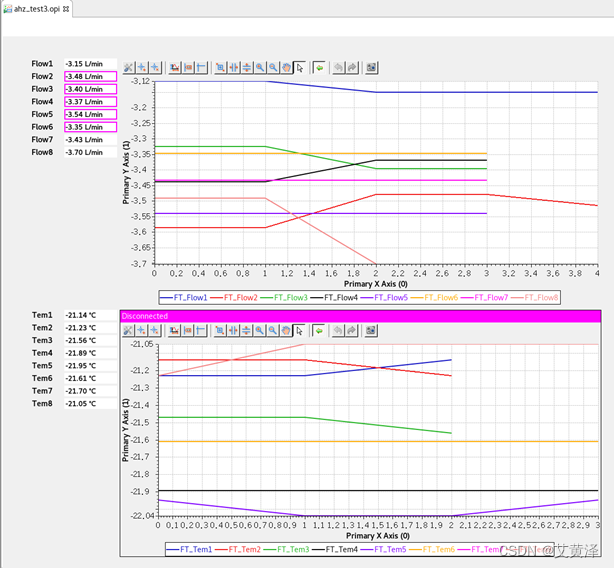Viewport: 614px width, 568px height.
Task: Toggle green arrow button on Flow graph toolbar
Action: [320, 68]
